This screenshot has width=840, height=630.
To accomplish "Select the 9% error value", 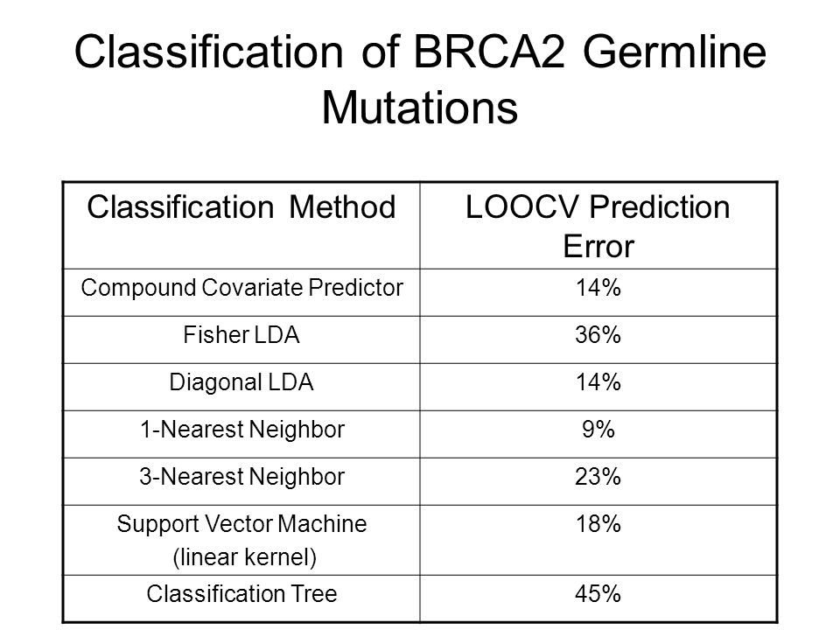I will (598, 430).
